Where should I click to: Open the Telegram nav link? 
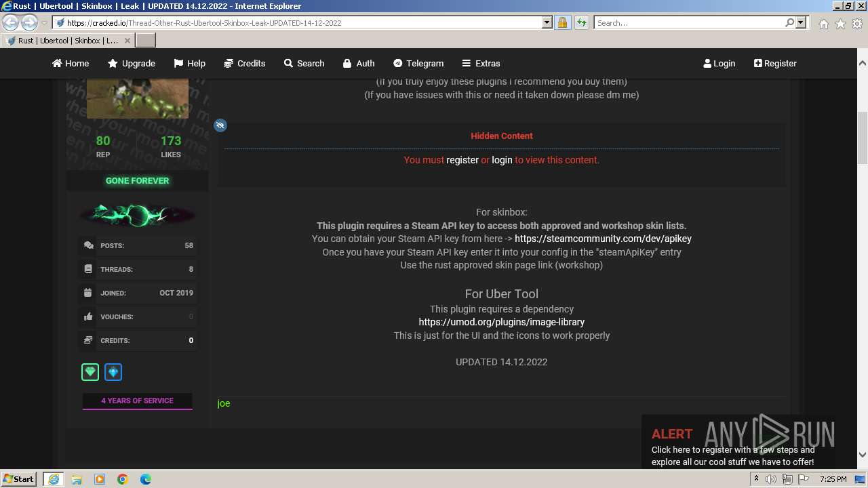pos(418,63)
